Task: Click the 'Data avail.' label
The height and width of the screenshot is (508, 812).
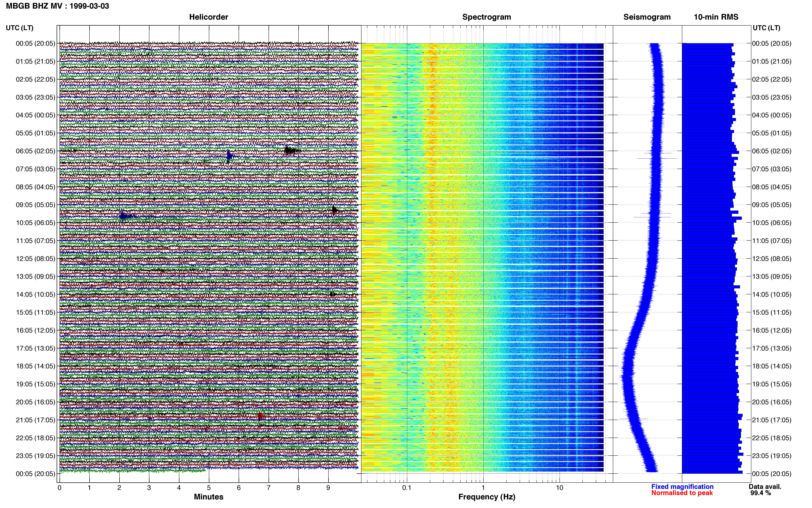Action: 765,486
